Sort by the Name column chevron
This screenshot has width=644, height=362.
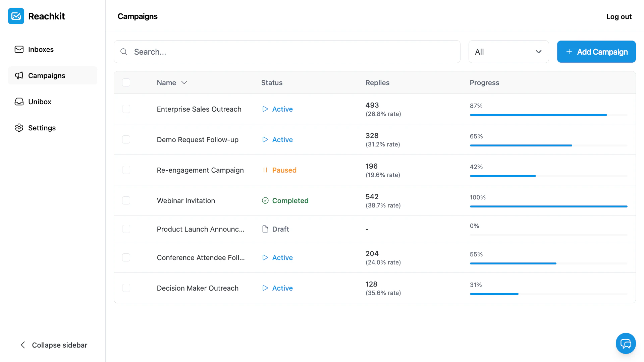[184, 82]
